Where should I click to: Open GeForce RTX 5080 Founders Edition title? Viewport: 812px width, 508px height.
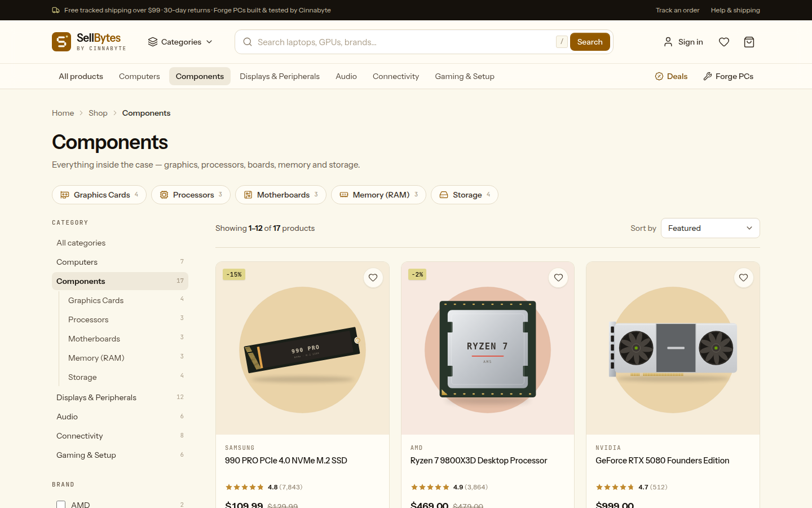[x=663, y=461]
